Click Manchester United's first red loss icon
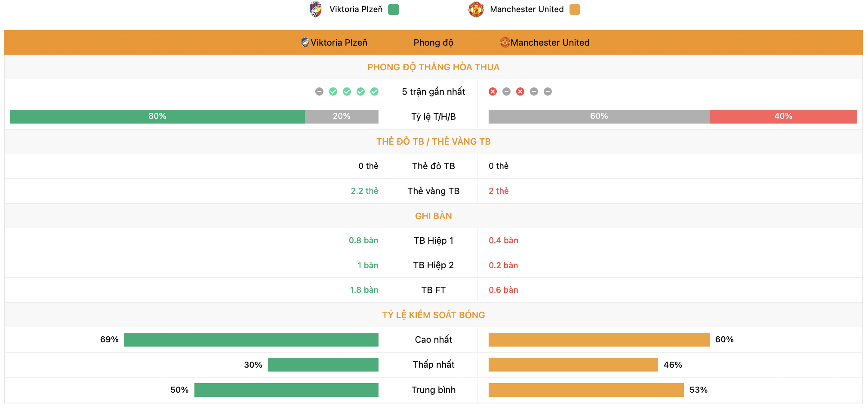This screenshot has width=868, height=409. (x=493, y=91)
